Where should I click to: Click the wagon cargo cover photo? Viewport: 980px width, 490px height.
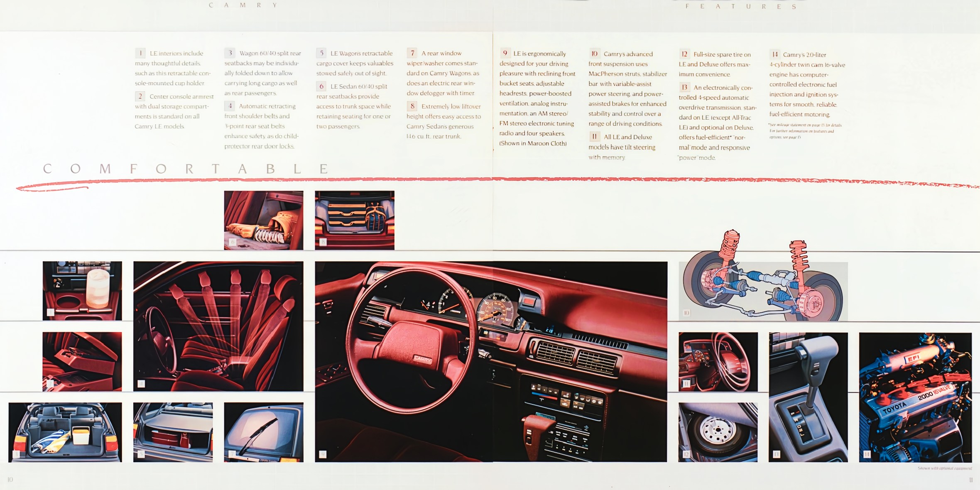click(173, 432)
